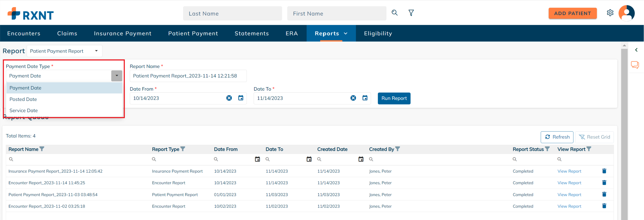The width and height of the screenshot is (644, 220).
Task: Expand the right side panel chevron
Action: (636, 50)
